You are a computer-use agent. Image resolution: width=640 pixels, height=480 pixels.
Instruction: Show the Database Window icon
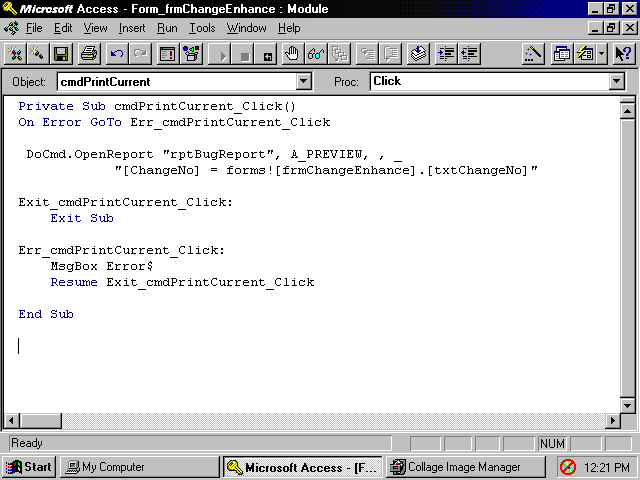(562, 54)
